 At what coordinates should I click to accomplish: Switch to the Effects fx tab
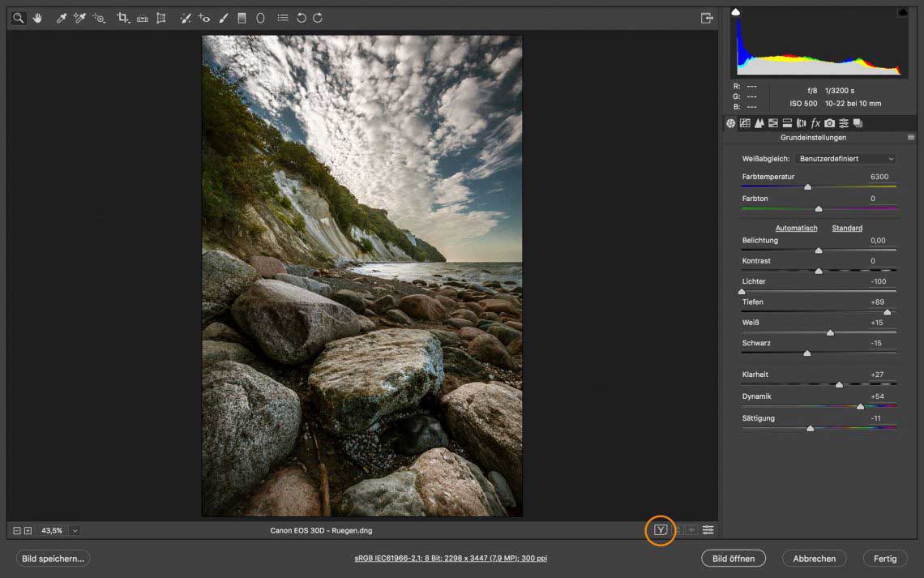(x=815, y=123)
